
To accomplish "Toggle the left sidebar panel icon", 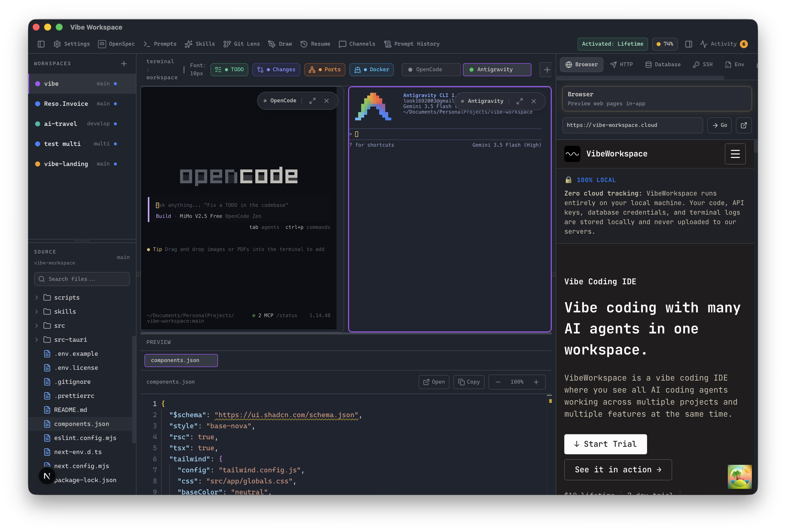I will (x=41, y=44).
